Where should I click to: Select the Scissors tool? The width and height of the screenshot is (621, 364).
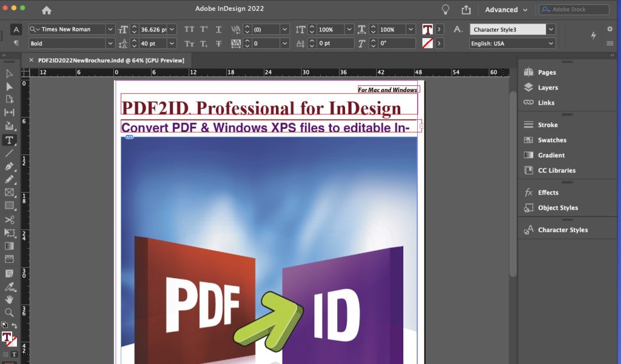coord(9,220)
